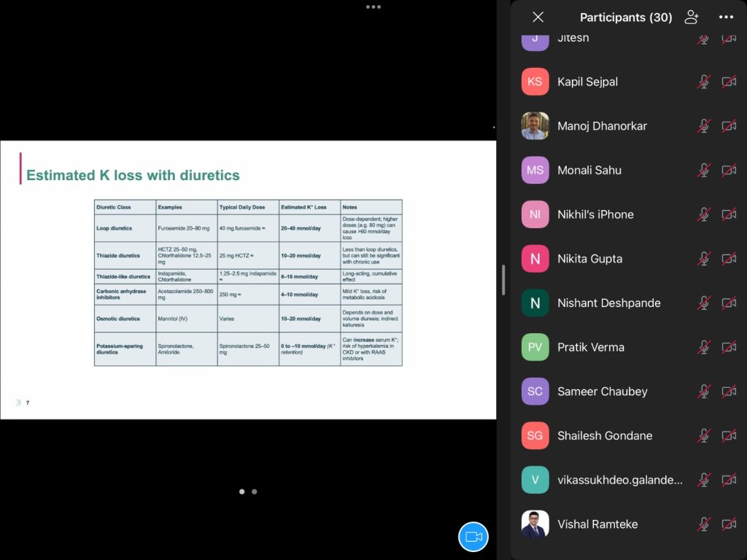Select the first page dot indicator

pos(242,491)
